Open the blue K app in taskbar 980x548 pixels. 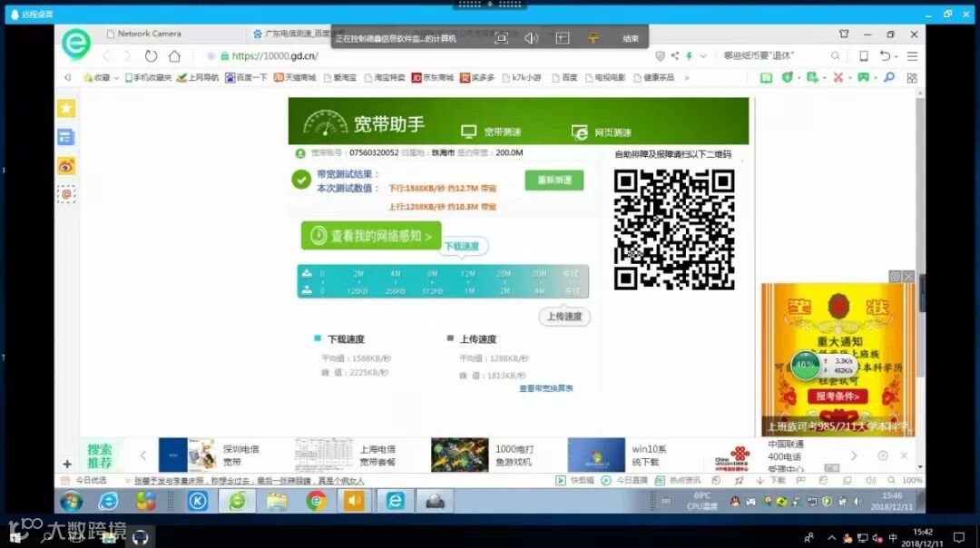click(x=198, y=501)
